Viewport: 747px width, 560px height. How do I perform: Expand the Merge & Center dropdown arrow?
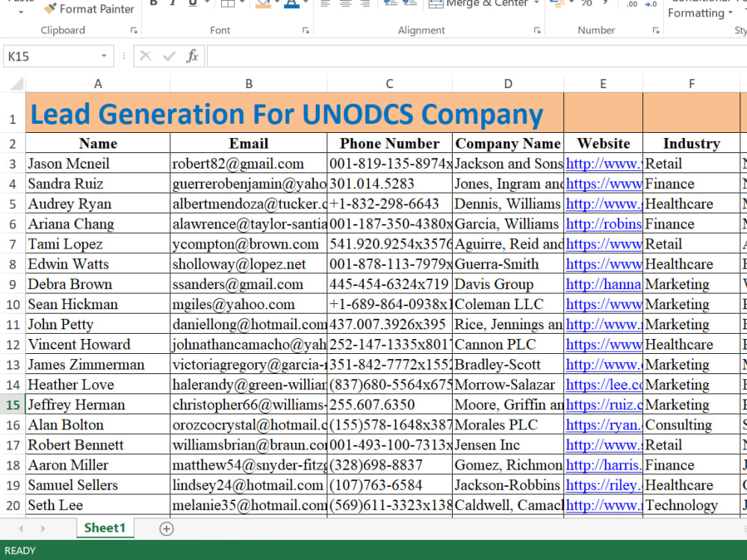click(536, 3)
